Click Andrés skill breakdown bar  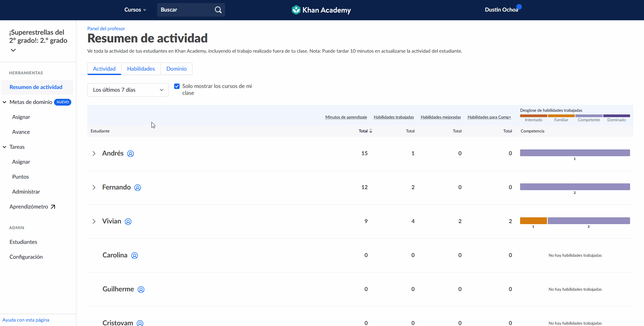(x=575, y=153)
